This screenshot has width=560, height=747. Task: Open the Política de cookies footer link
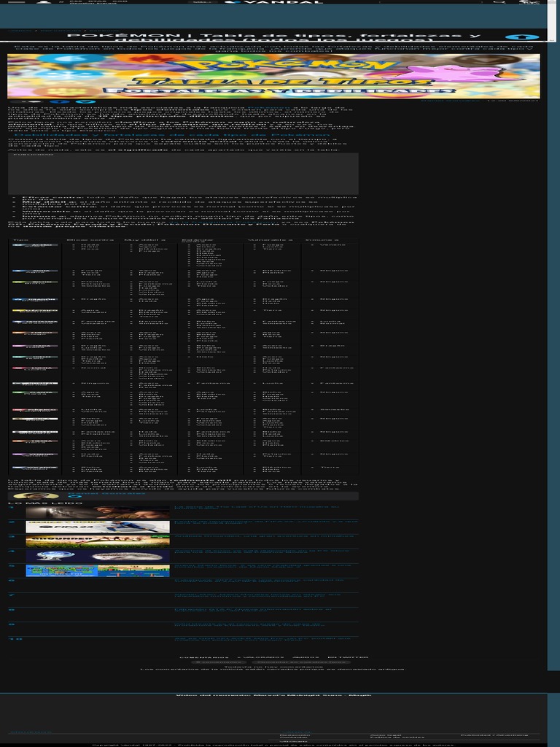pos(397,738)
